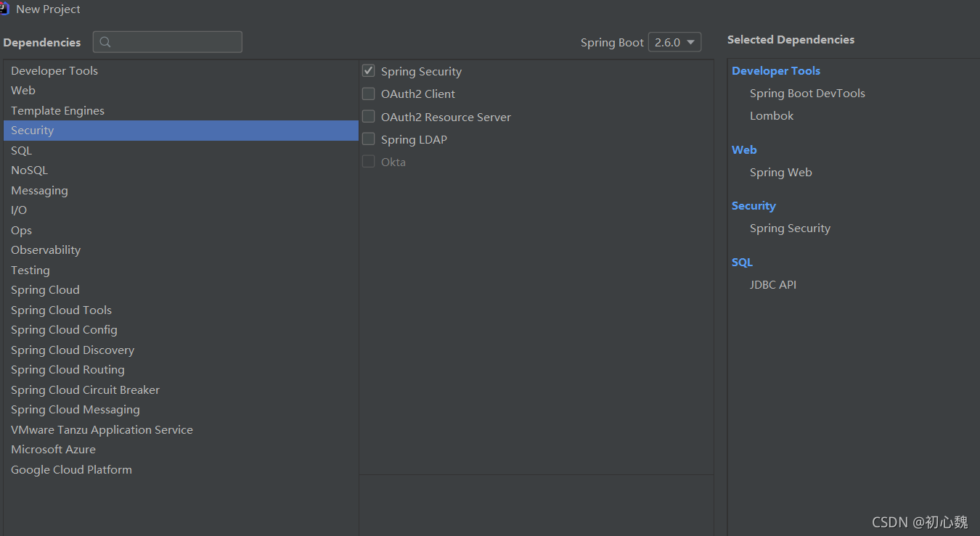
Task: Open Spring Cloud Config category
Action: pyautogui.click(x=181, y=330)
